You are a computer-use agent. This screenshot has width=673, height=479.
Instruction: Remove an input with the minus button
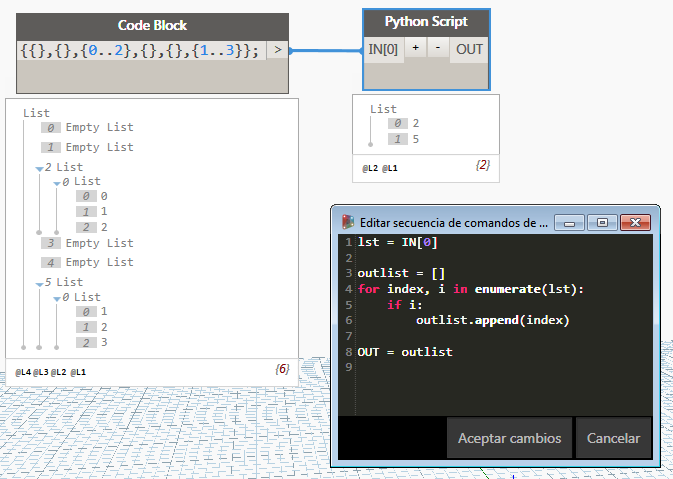click(438, 48)
